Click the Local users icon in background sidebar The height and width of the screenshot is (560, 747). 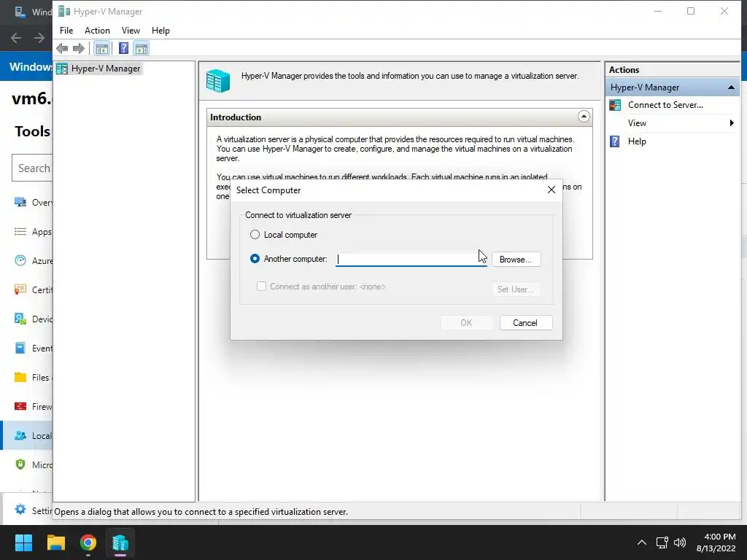tap(20, 435)
